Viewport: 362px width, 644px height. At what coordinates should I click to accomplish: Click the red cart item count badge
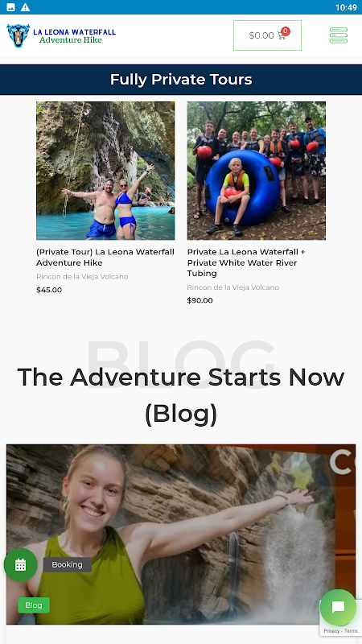[286, 31]
